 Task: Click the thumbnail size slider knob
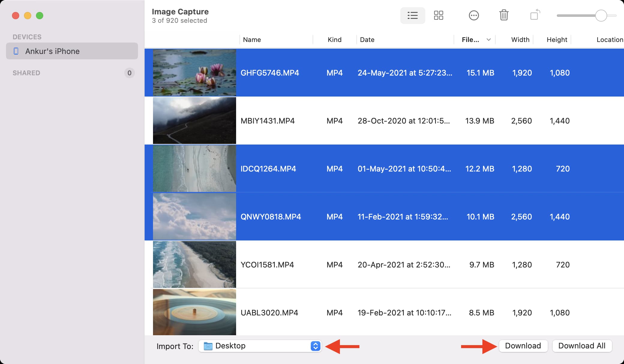pos(601,16)
